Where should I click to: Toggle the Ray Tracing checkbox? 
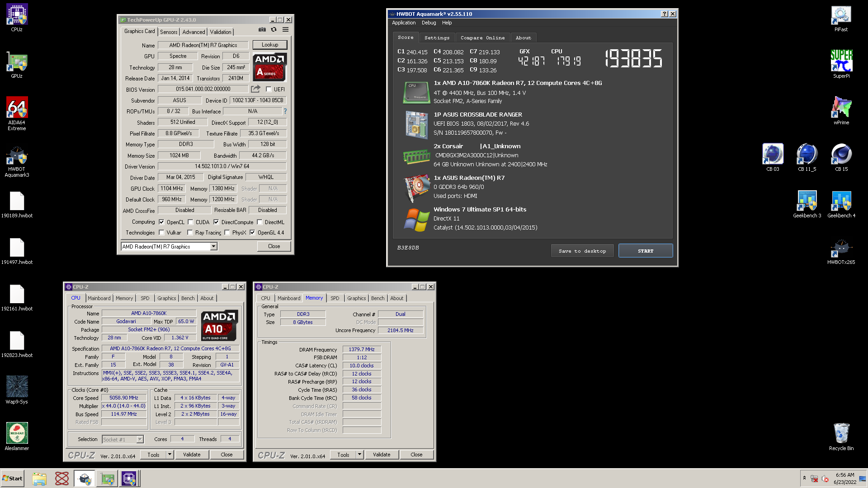tap(190, 233)
